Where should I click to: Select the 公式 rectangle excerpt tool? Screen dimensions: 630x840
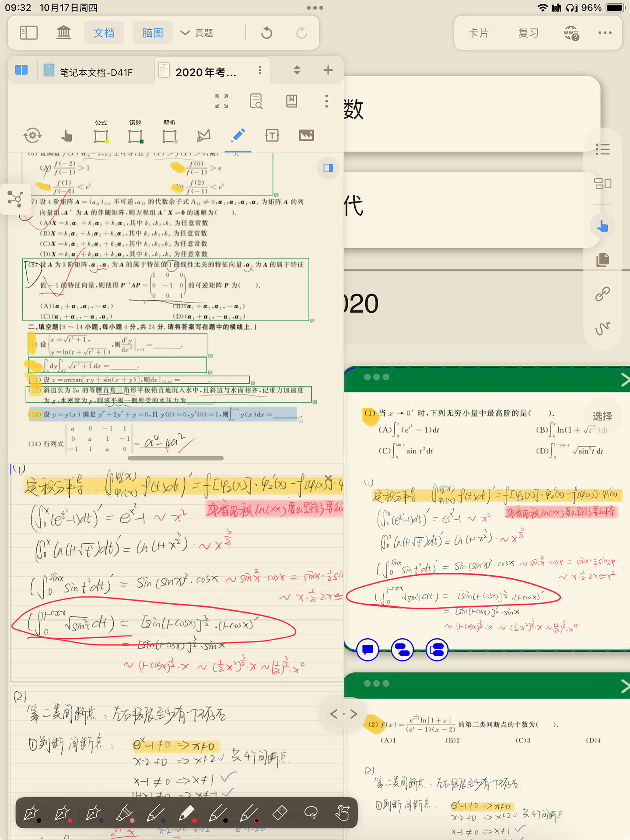point(101,136)
